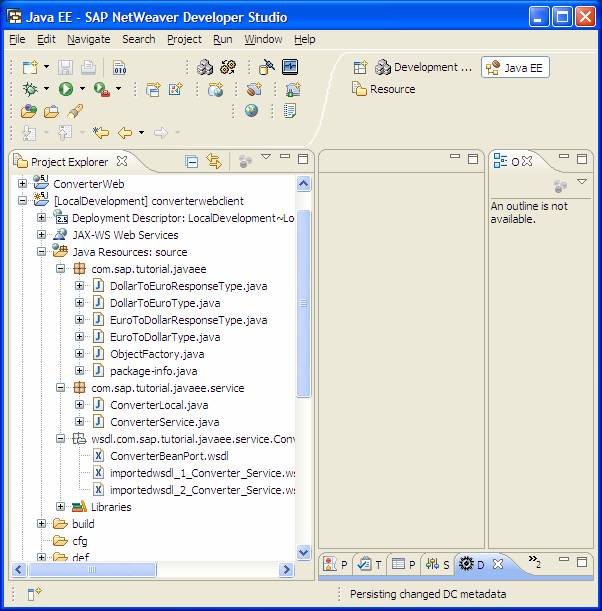Expand the Libraries tree node

[62, 507]
